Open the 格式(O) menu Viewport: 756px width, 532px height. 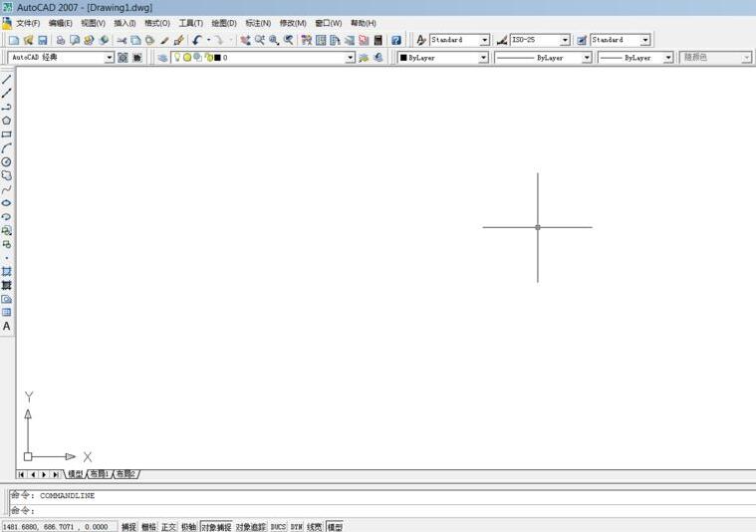157,23
